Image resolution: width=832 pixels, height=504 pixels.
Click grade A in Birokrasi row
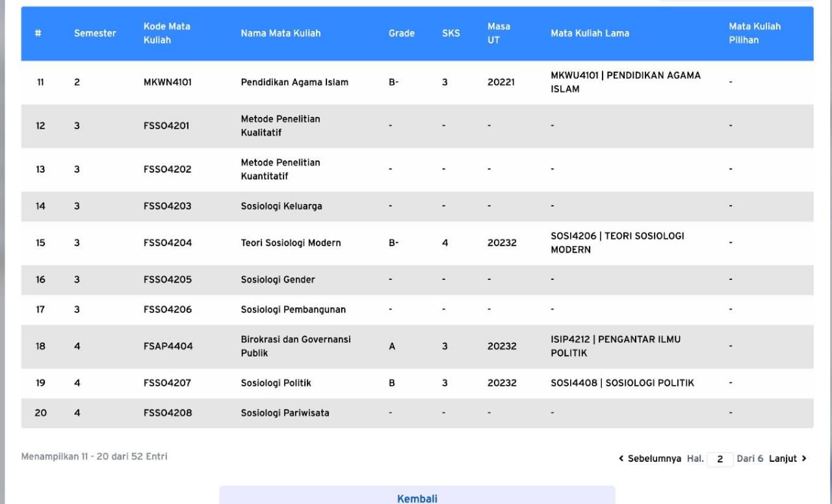(392, 347)
